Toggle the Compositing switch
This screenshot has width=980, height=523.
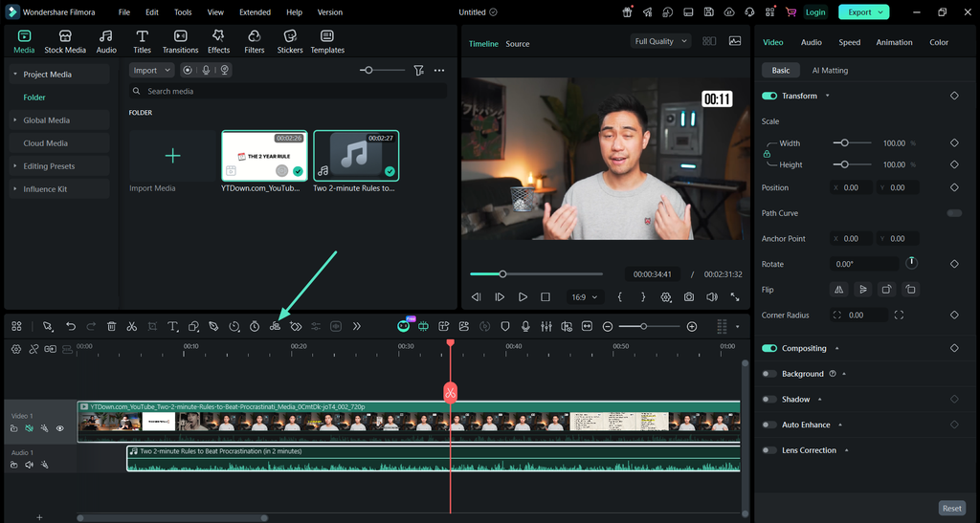pos(769,348)
